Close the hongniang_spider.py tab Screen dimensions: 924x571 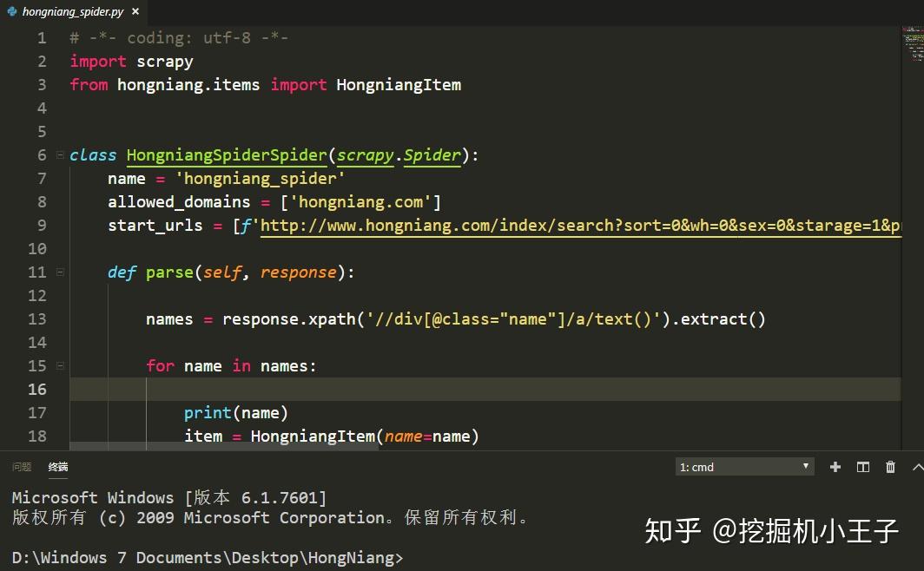point(135,11)
